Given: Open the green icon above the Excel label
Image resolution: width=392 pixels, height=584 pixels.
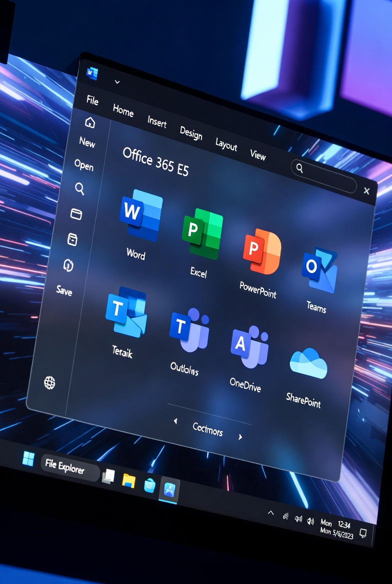Looking at the screenshot, I should (x=202, y=233).
